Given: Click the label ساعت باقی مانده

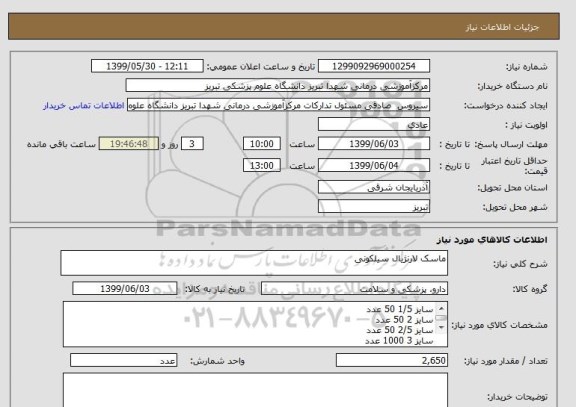Looking at the screenshot, I should click(x=61, y=144).
